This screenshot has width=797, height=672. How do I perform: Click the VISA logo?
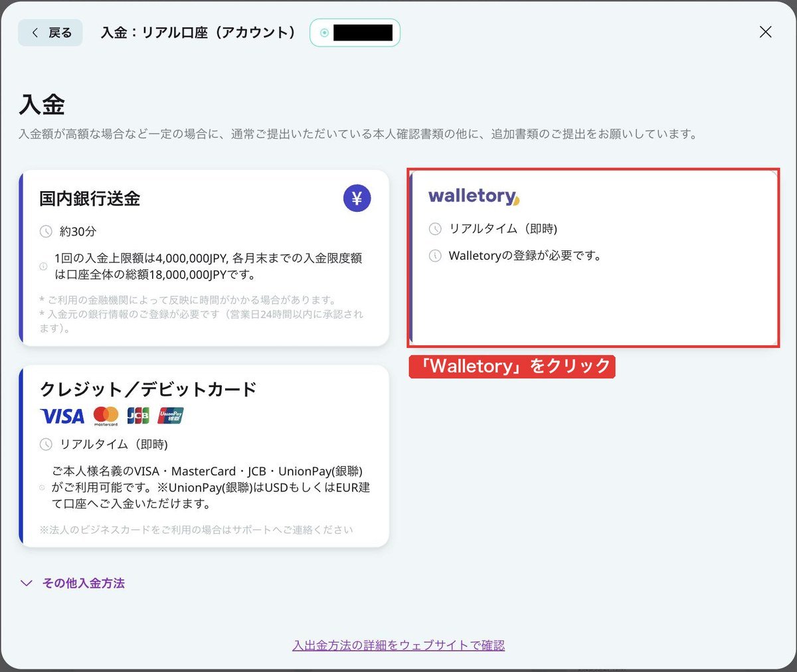(62, 416)
